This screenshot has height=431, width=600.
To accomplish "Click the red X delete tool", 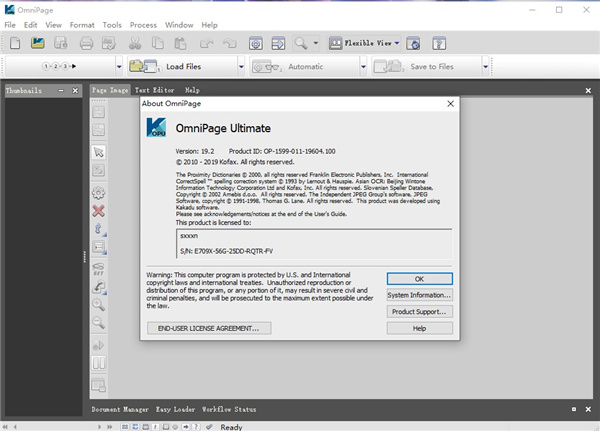I will click(99, 211).
